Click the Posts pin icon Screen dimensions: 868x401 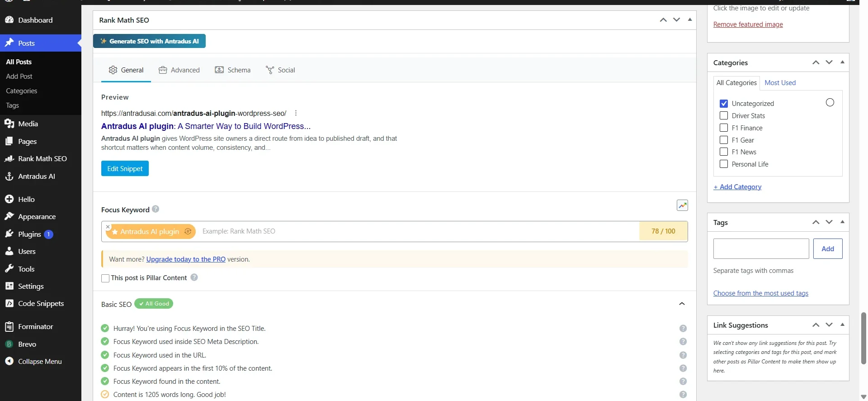click(9, 43)
